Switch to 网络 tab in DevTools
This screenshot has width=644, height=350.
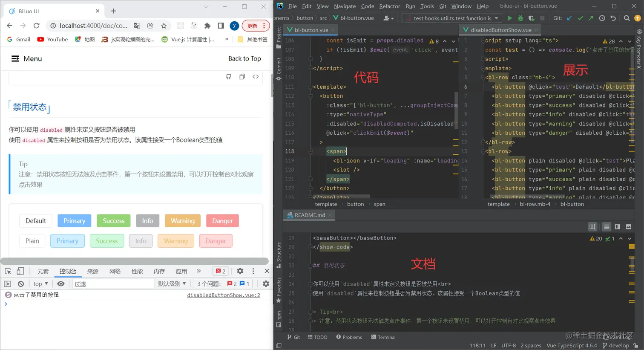tap(115, 271)
